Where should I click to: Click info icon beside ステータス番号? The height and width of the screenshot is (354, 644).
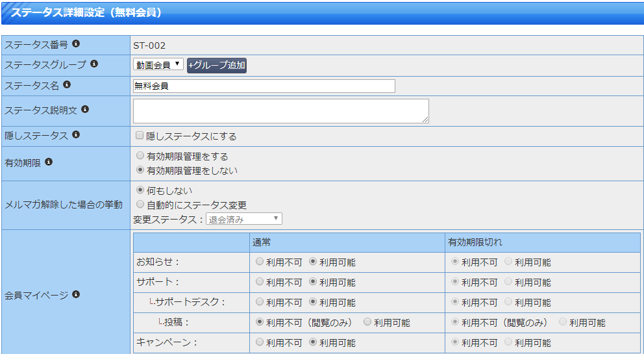point(75,44)
